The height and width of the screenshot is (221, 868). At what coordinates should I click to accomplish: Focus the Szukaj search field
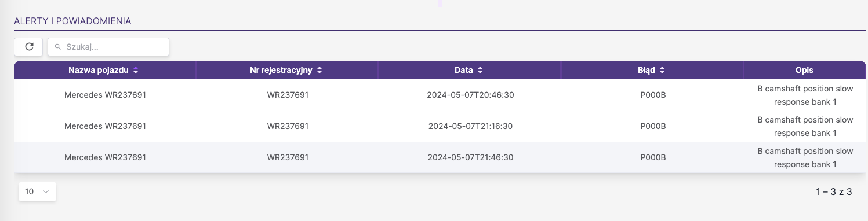pos(108,47)
